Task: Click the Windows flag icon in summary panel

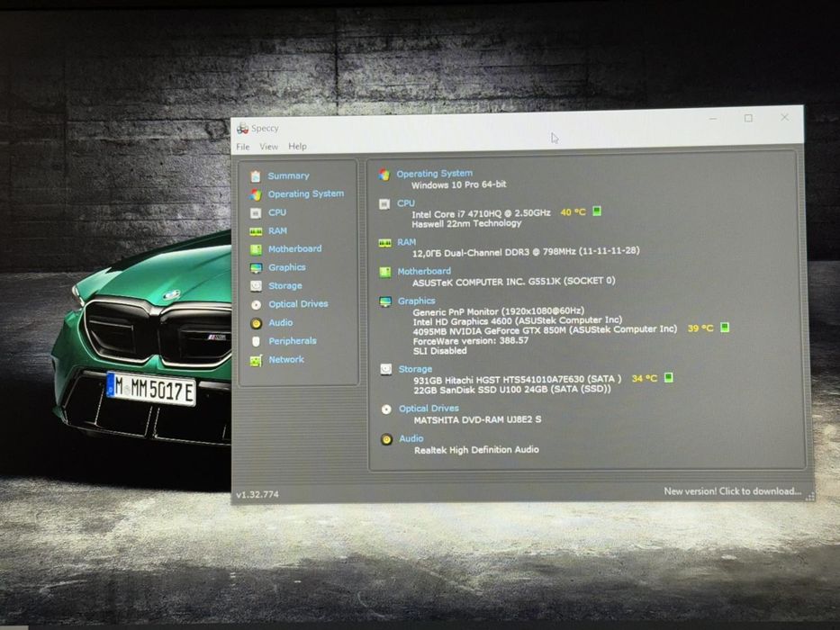Action: (x=384, y=174)
